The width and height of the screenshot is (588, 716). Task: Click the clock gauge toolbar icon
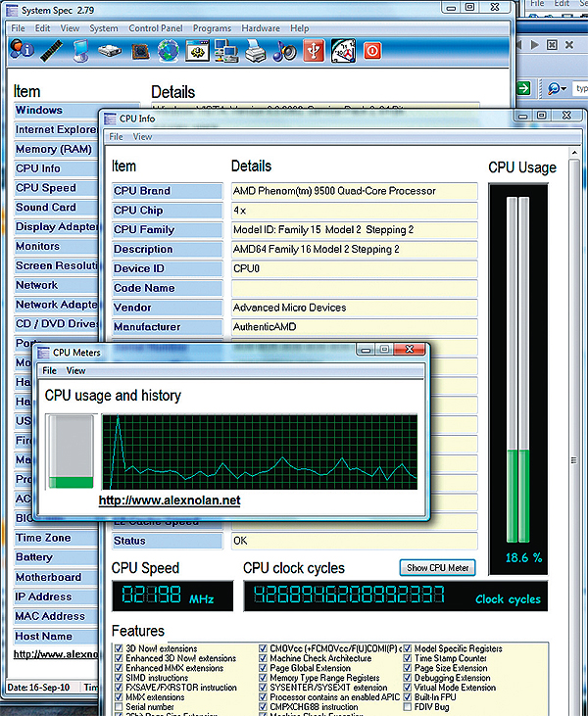344,51
